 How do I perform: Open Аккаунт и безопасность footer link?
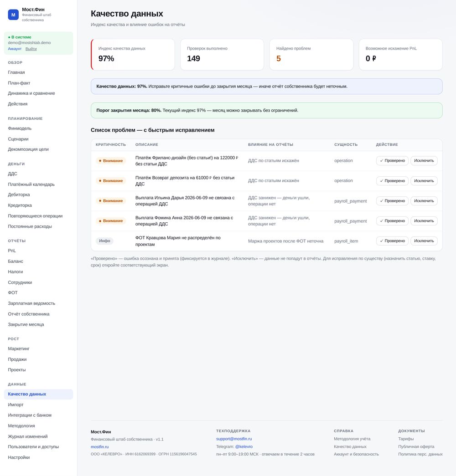(x=356, y=454)
